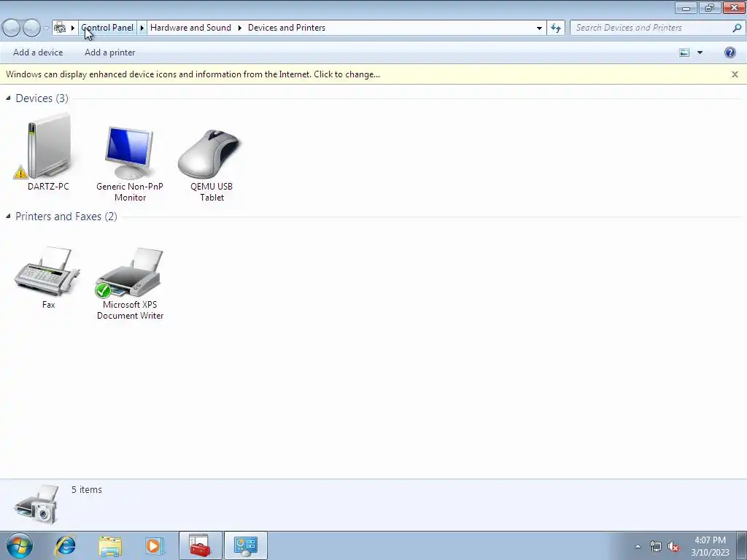Click the Control Panel taskbar button
The height and width of the screenshot is (560, 747).
(x=245, y=545)
